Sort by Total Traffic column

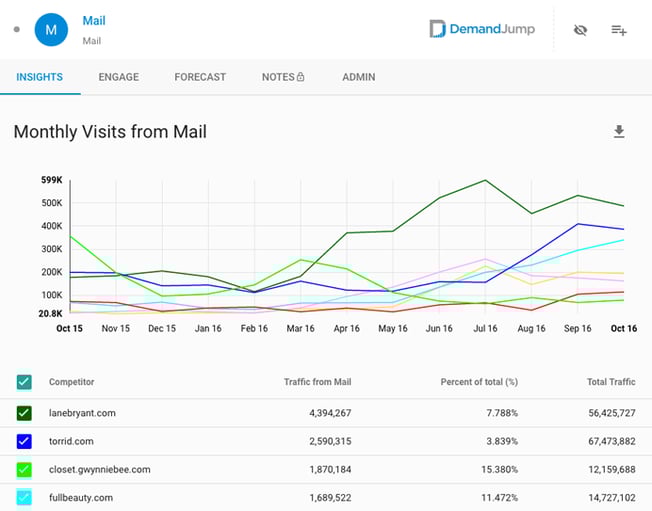click(x=611, y=382)
